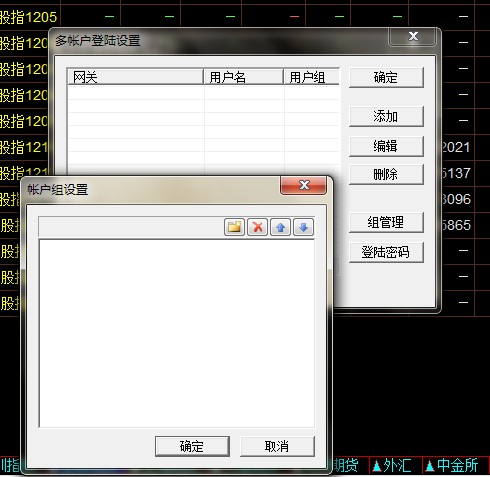The height and width of the screenshot is (477, 490).
Task: Click the 编辑 button
Action: click(x=386, y=146)
